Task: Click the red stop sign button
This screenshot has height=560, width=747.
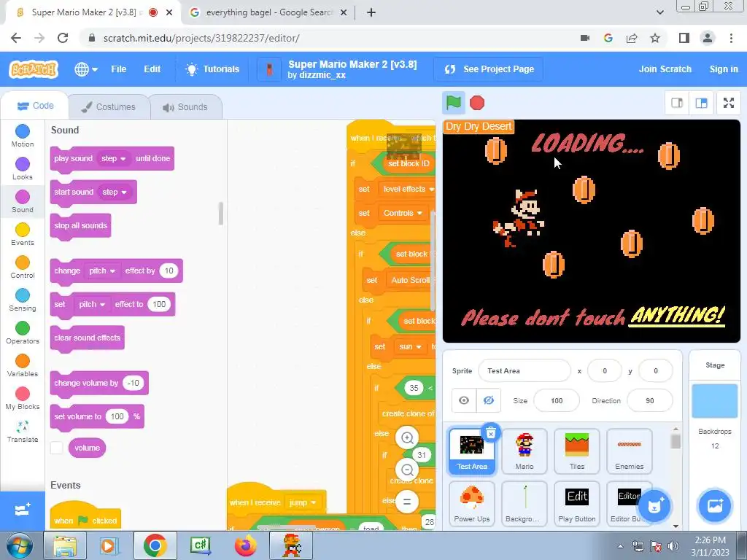Action: 477,103
